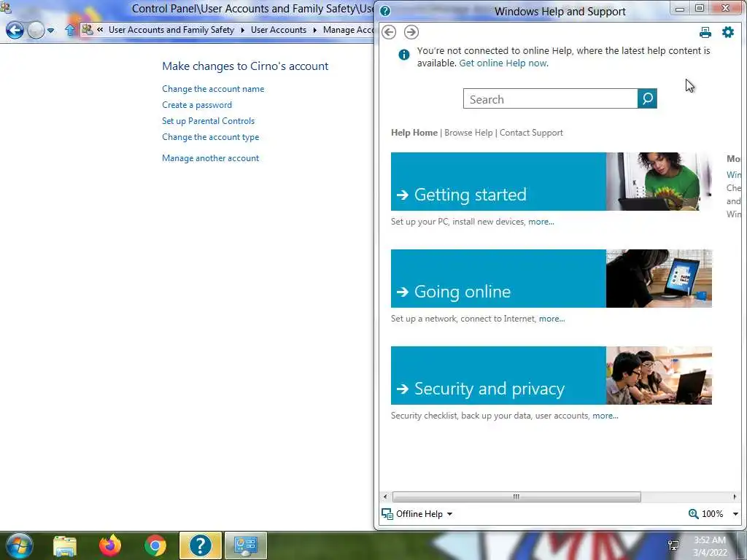Open Set up Parental Controls
Image resolution: width=747 pixels, height=560 pixels.
click(x=208, y=121)
